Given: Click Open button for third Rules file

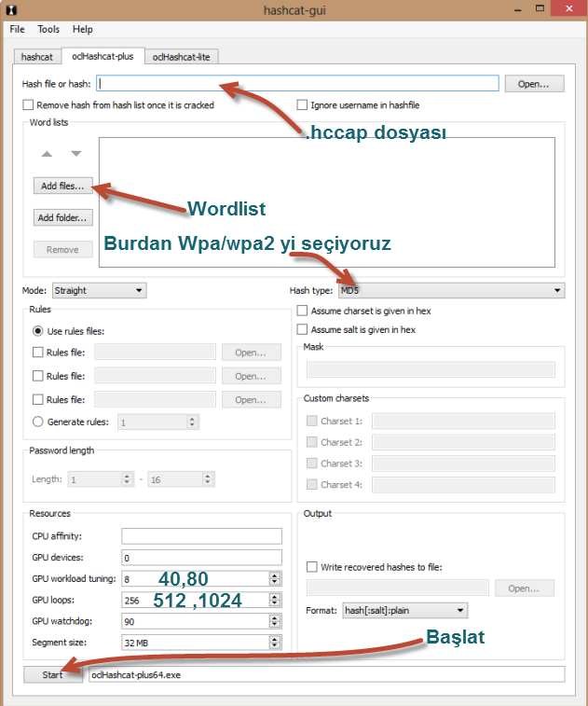Looking at the screenshot, I should click(251, 400).
